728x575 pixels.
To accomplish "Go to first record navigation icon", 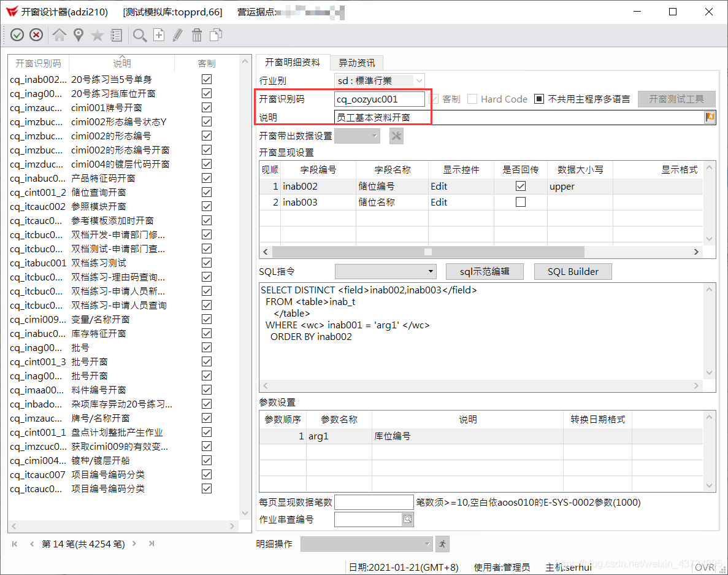I will point(15,544).
